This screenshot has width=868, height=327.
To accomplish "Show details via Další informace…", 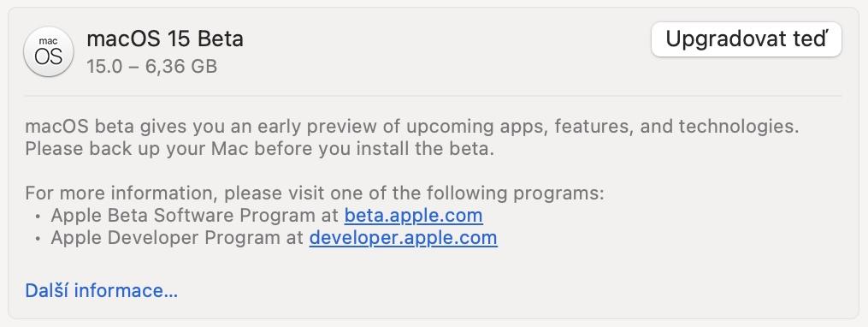I will (x=101, y=290).
